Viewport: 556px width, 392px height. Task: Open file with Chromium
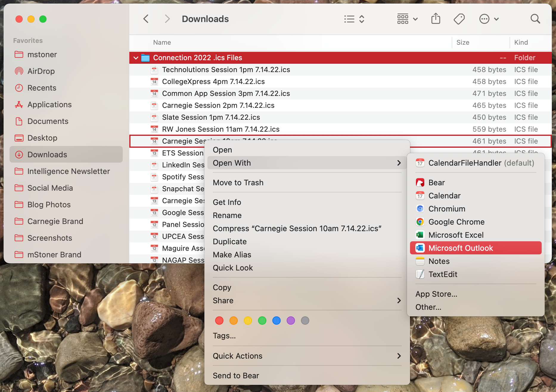[476, 209]
